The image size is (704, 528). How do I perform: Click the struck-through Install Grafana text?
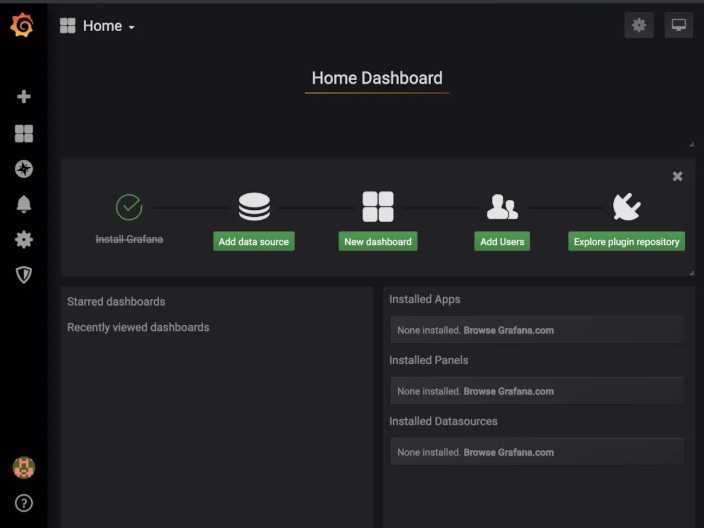coord(129,239)
